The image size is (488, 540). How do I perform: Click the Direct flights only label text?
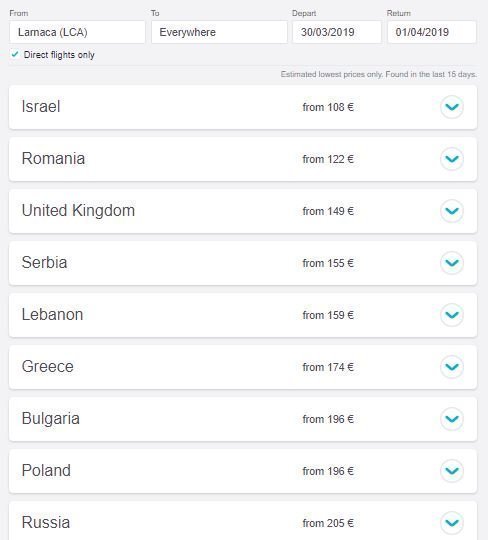tap(59, 55)
